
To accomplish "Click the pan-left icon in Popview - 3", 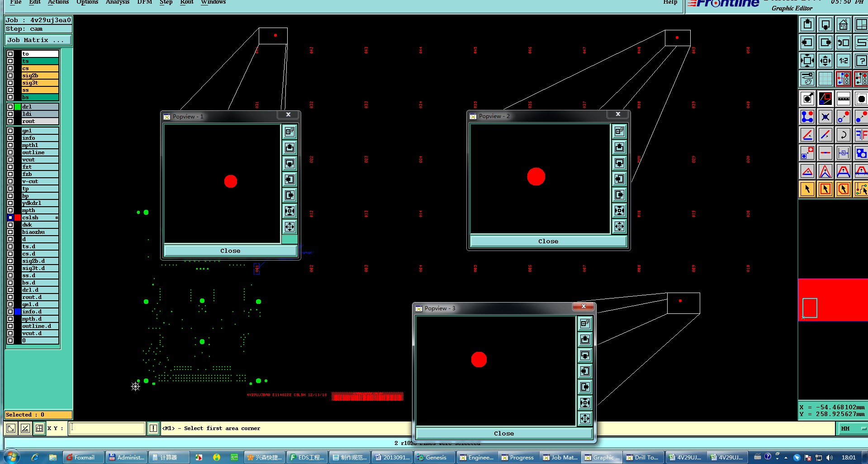I will coord(585,371).
